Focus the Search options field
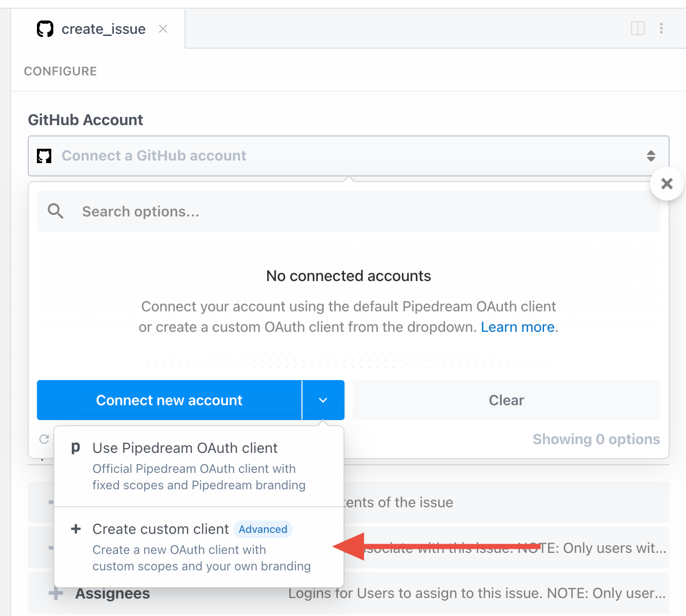Screen dimensions: 686x616 click(x=349, y=211)
